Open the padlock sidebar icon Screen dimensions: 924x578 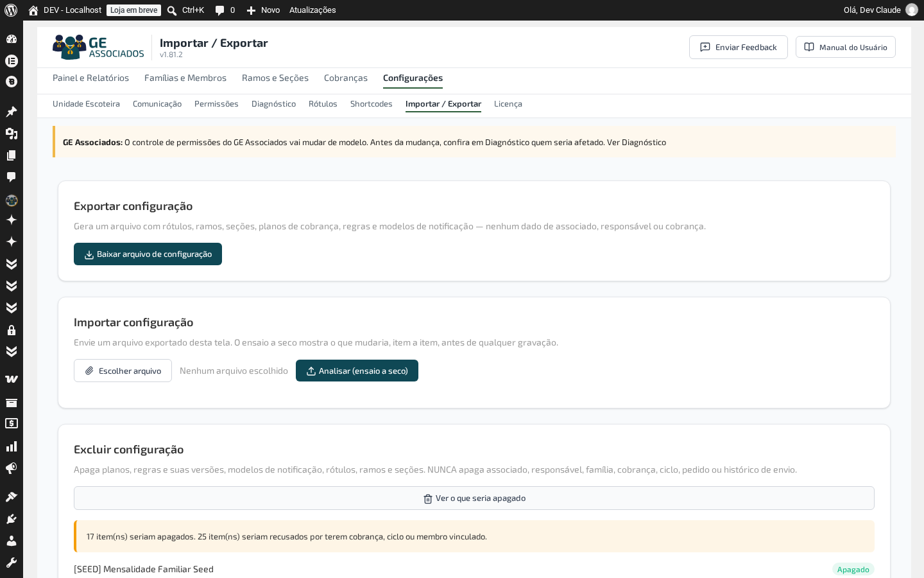[12, 330]
